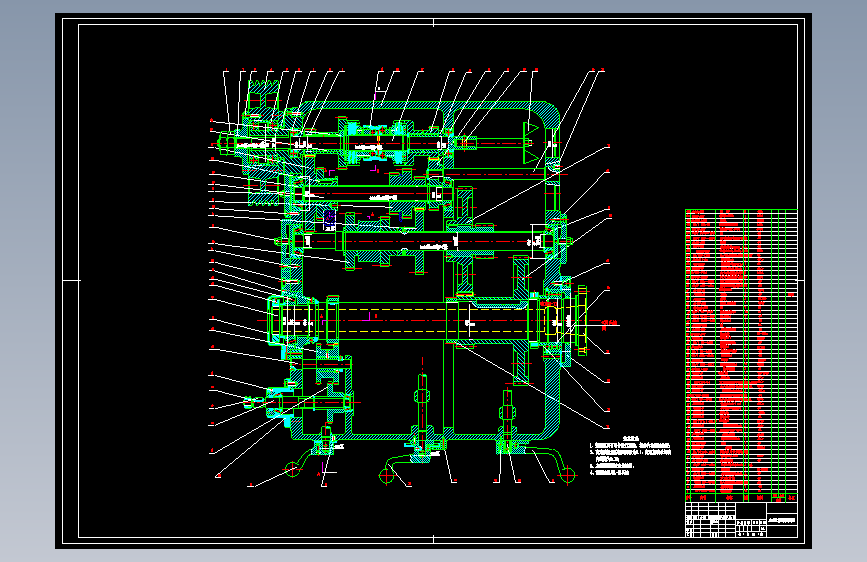Click the red parts list table

741,350
